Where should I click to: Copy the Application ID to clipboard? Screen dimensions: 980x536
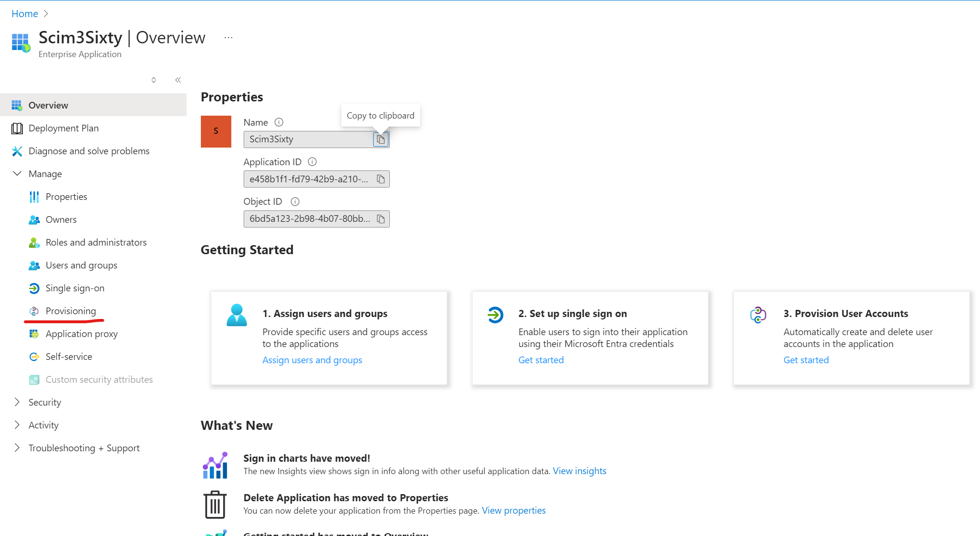click(381, 179)
